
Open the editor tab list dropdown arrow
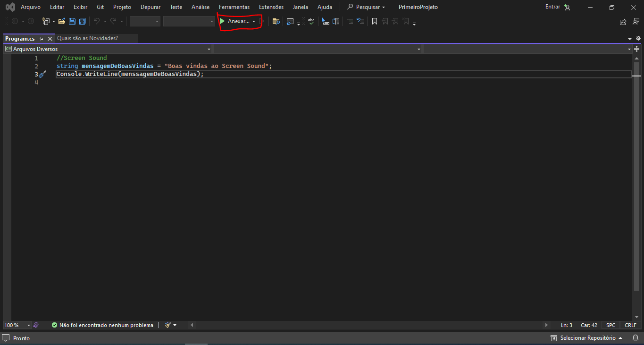(x=630, y=39)
